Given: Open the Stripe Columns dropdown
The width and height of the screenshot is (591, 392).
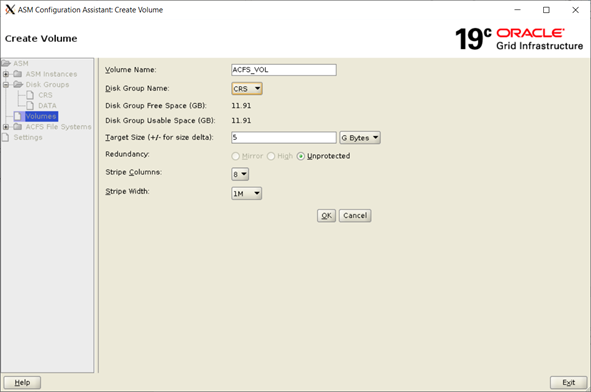Looking at the screenshot, I should tap(240, 174).
